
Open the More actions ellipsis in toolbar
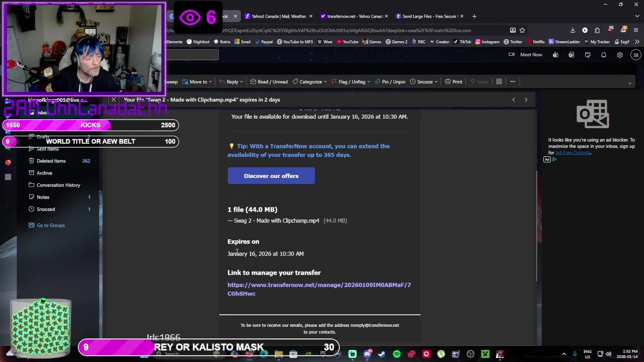point(513,81)
